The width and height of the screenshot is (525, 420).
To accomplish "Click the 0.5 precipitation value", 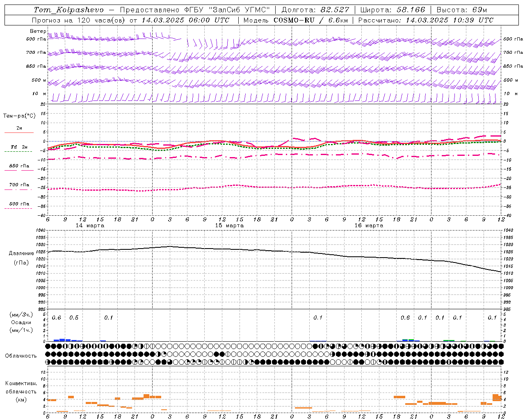I will (74, 318).
